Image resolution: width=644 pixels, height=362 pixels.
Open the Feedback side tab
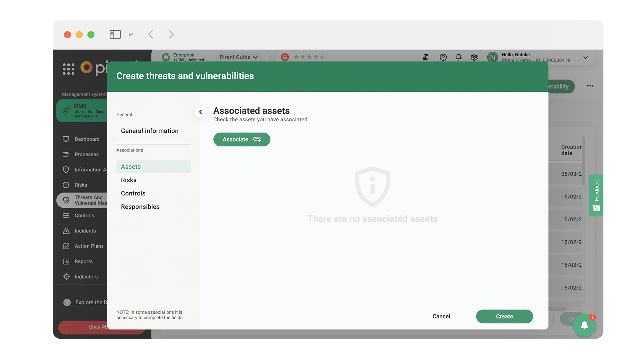(x=596, y=195)
